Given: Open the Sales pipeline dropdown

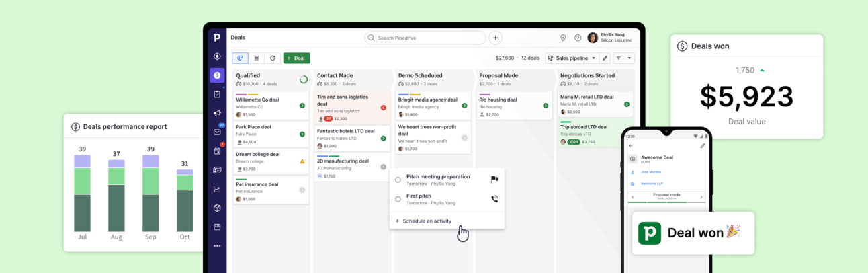Looking at the screenshot, I should (x=571, y=58).
